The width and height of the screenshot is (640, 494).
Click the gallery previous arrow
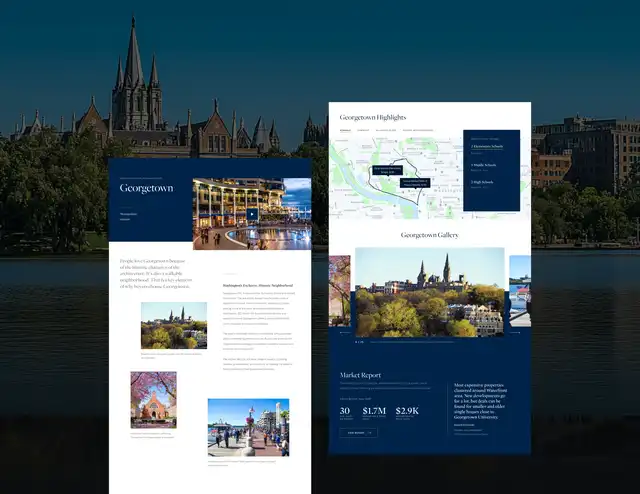pyautogui.click(x=345, y=333)
